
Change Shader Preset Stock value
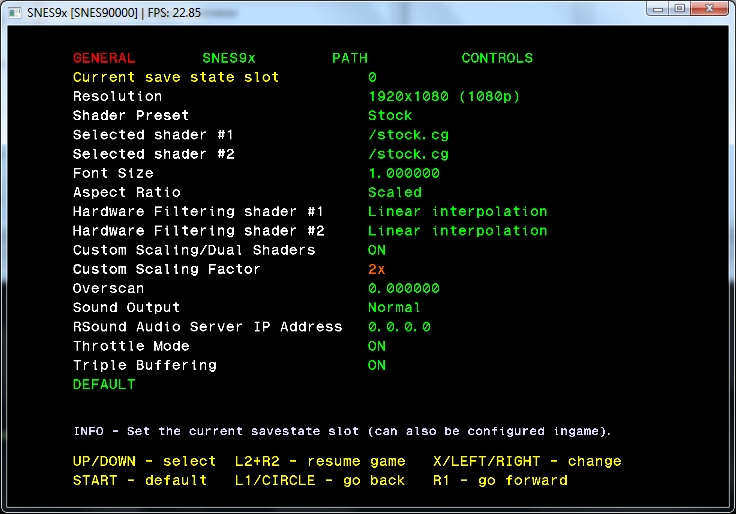[x=389, y=115]
